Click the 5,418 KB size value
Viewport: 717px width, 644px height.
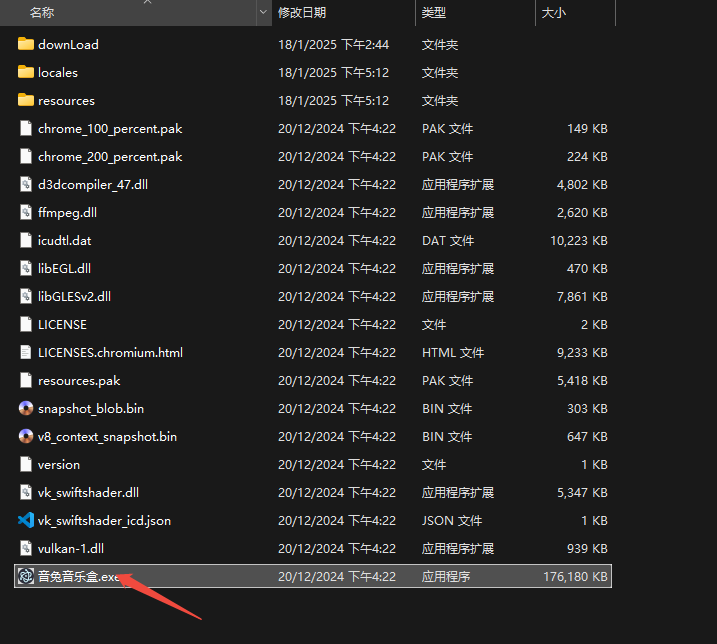point(582,381)
